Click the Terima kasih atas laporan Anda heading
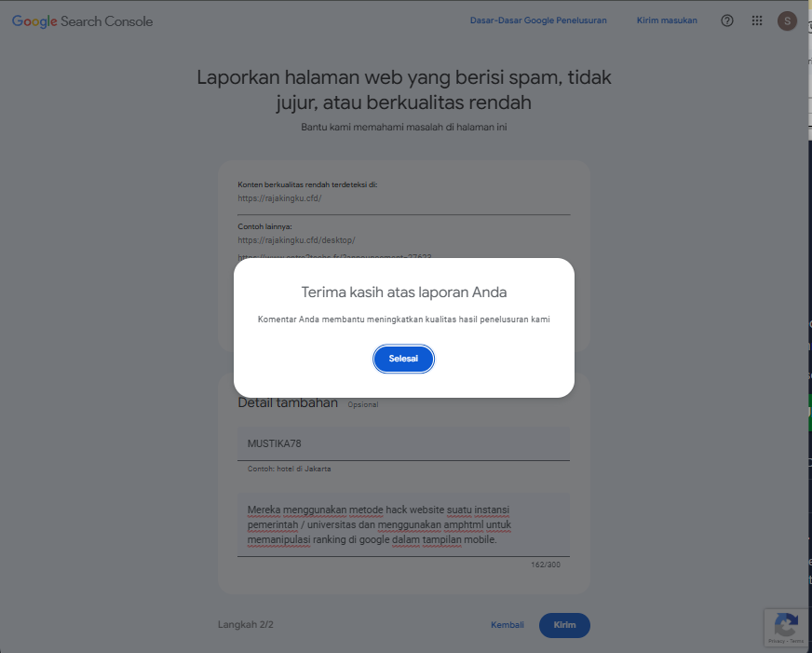The image size is (812, 653). [x=404, y=292]
